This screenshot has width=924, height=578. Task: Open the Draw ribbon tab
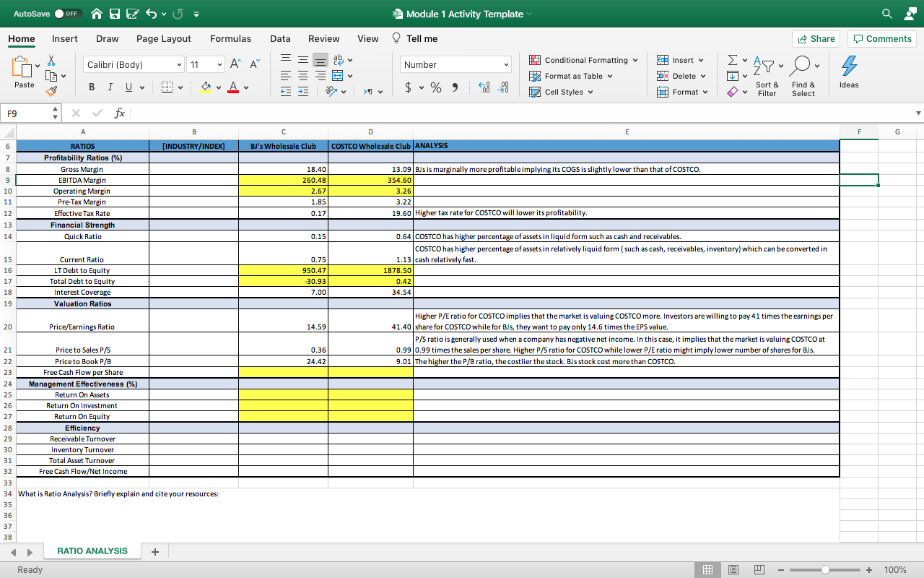pos(108,38)
